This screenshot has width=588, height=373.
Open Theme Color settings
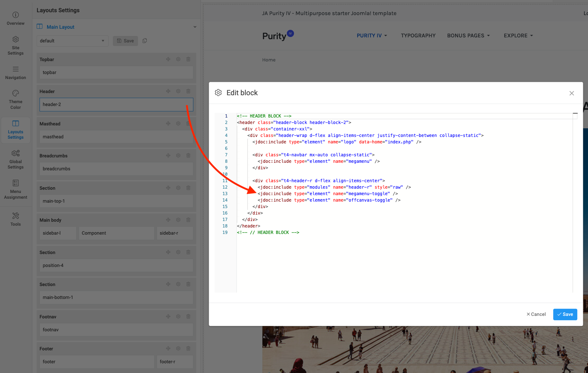click(15, 100)
